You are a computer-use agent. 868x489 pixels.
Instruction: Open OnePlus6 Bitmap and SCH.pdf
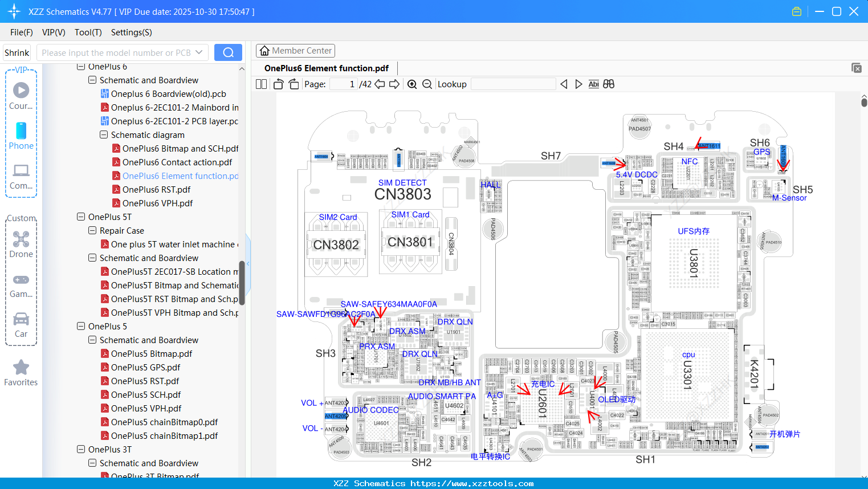(x=180, y=149)
